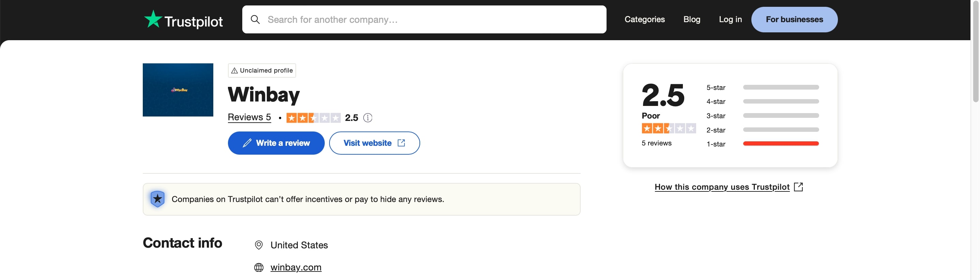
Task: Focus the Search for another company field
Action: click(x=424, y=19)
